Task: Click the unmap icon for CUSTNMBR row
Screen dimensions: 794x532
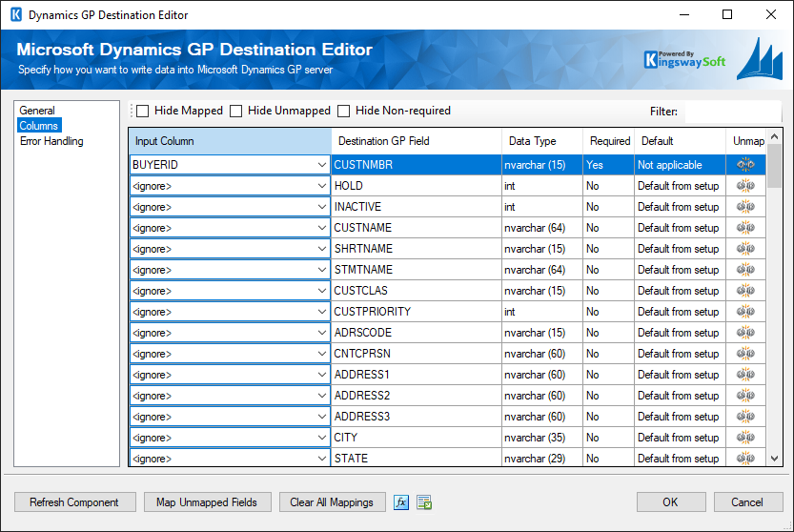Action: click(x=745, y=165)
